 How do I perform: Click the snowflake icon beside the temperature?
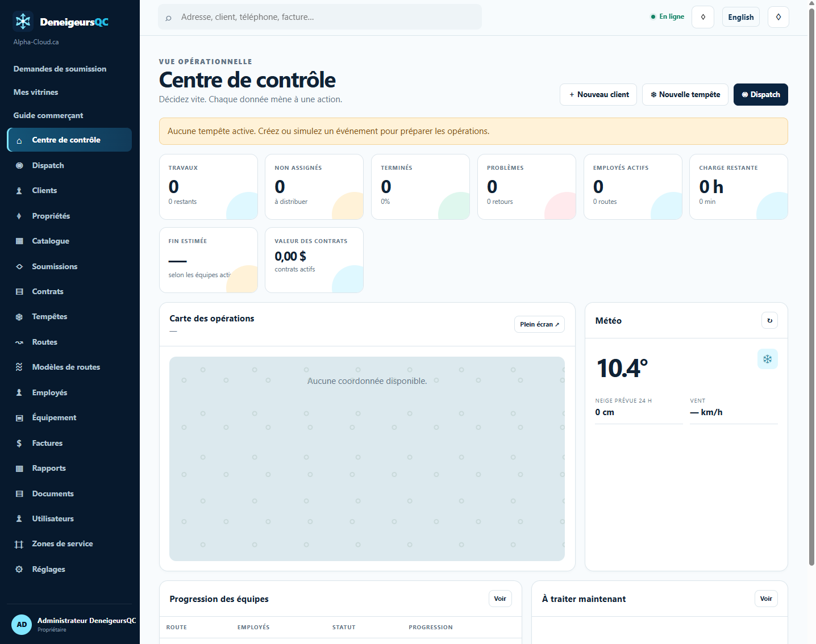767,359
